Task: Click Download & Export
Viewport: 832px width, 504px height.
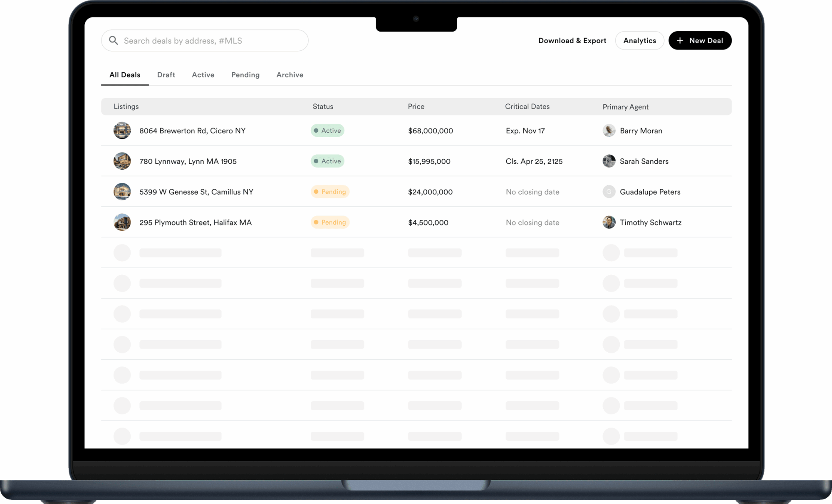Action: [572, 40]
